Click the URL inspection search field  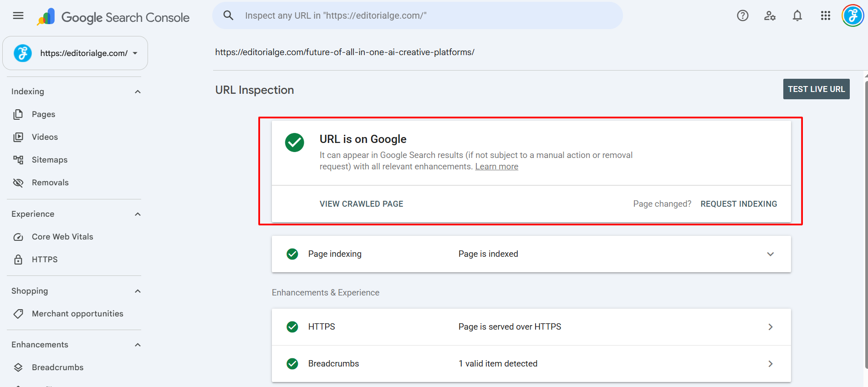(x=418, y=15)
